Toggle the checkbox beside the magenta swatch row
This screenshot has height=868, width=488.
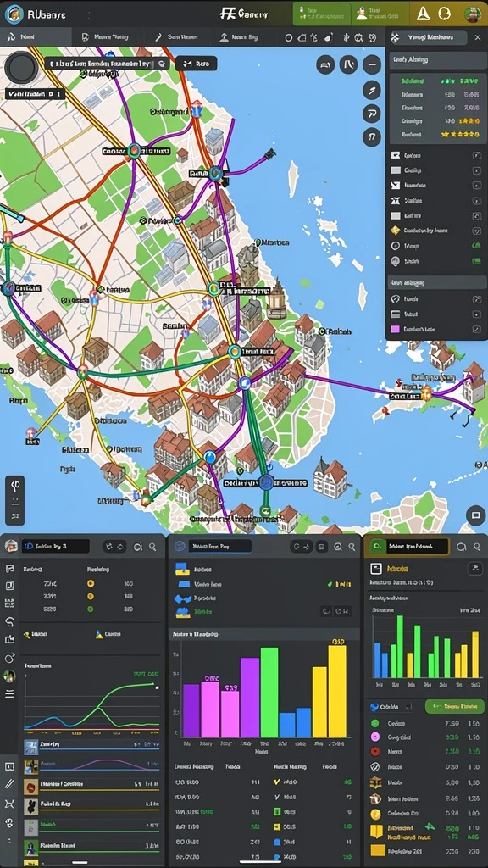(x=477, y=330)
